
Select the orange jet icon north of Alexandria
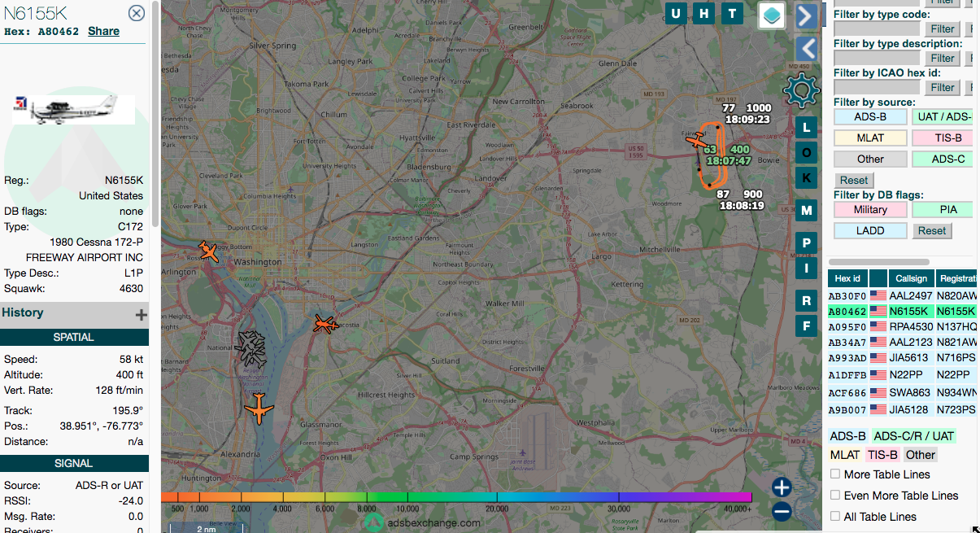click(x=259, y=408)
